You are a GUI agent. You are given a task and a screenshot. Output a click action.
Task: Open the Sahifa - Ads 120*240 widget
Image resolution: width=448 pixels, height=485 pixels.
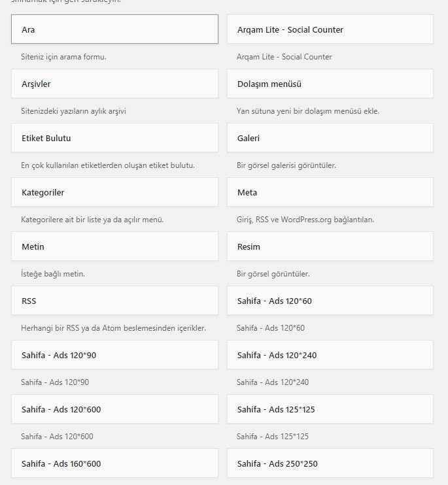[x=330, y=355]
